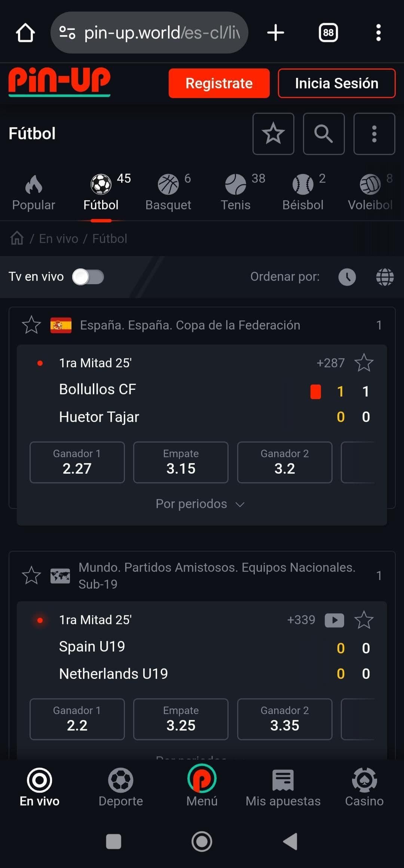Enable the Tv en vivo switch
The height and width of the screenshot is (868, 404).
88,277
